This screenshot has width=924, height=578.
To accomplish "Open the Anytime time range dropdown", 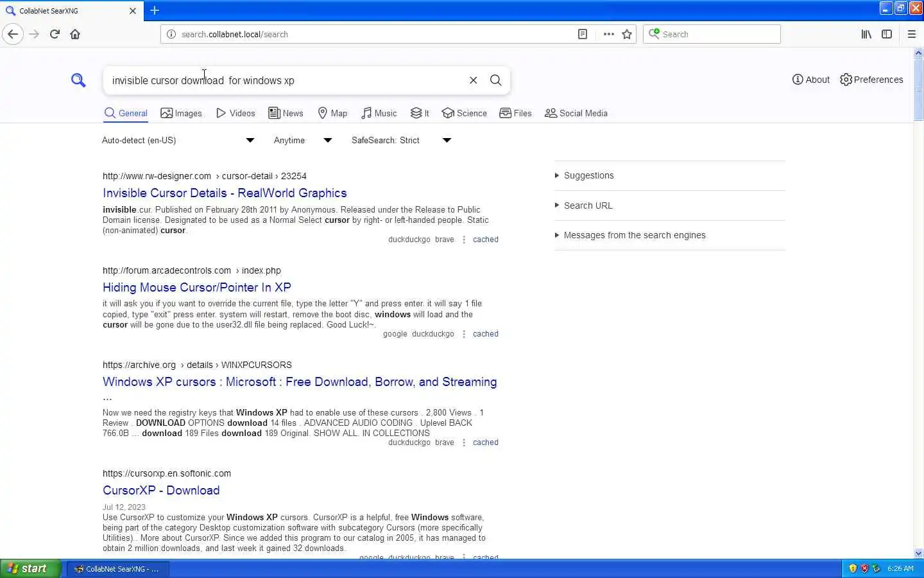I will click(x=303, y=140).
